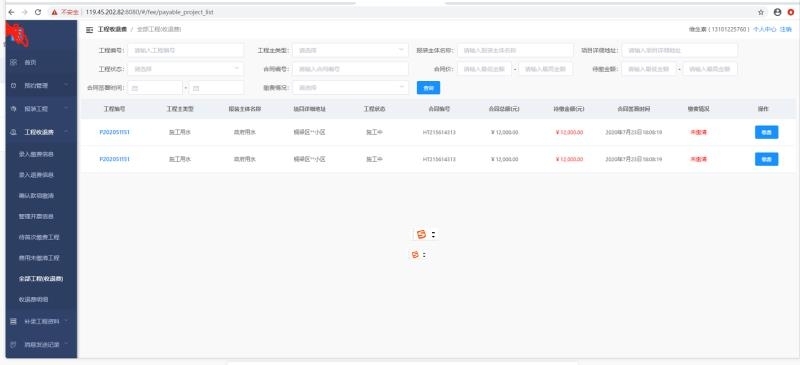Bookmark this page with the star icon

tap(761, 12)
